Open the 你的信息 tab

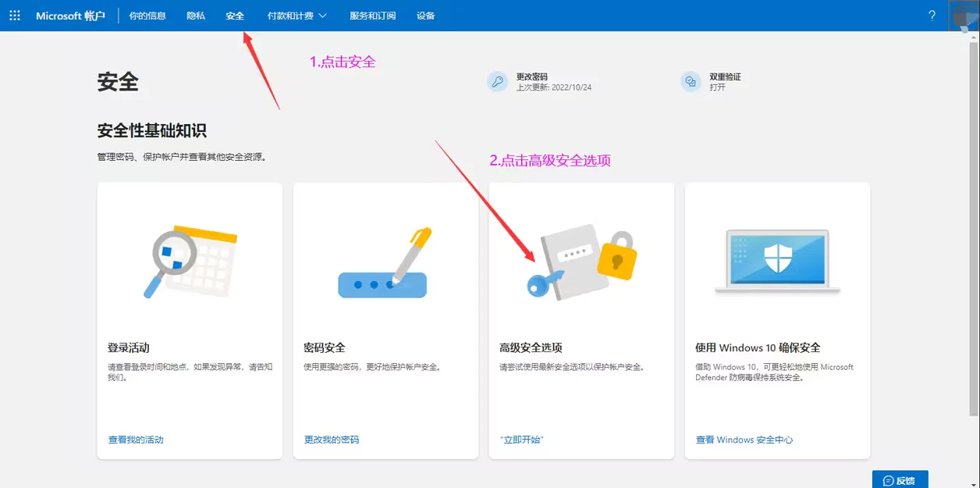(147, 16)
